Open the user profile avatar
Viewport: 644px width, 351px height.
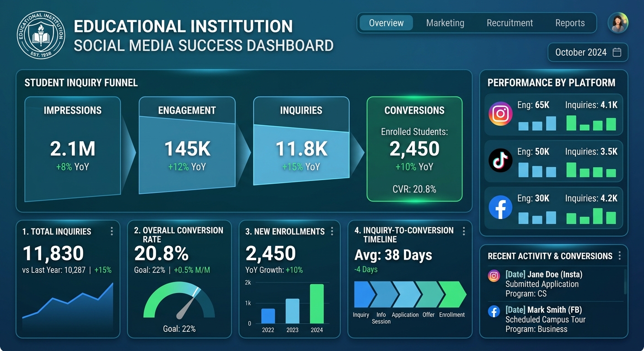click(x=618, y=23)
